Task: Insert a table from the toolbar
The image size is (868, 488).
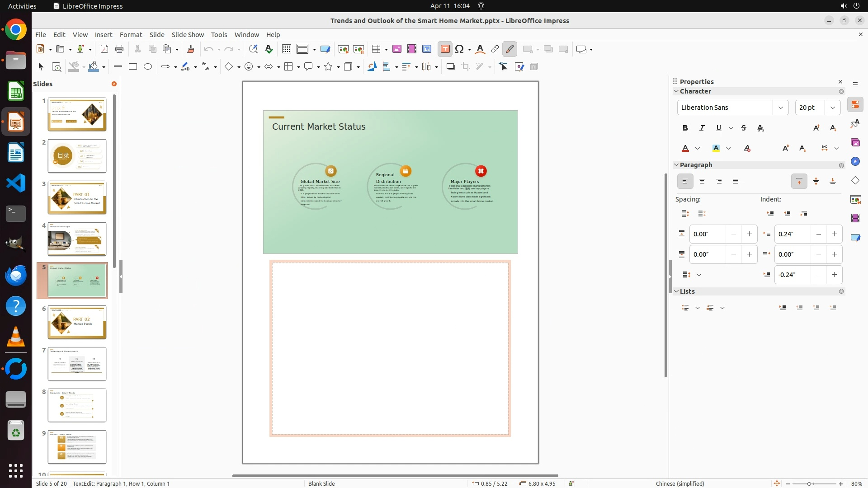Action: pyautogui.click(x=376, y=49)
